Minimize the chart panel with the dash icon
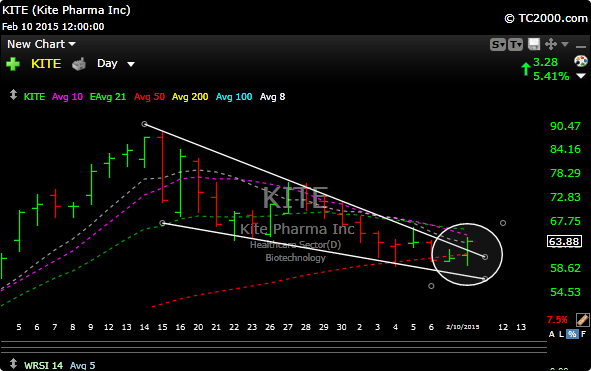This screenshot has height=371, width=591. tap(581, 47)
